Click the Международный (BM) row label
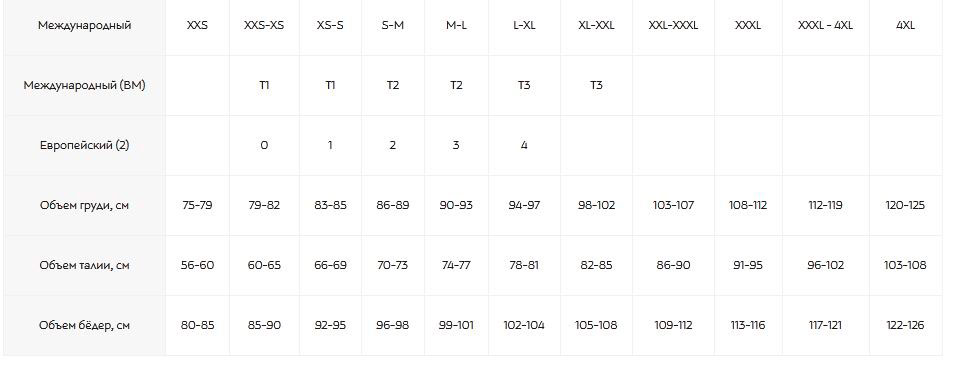Image resolution: width=955 pixels, height=367 pixels. coord(85,85)
